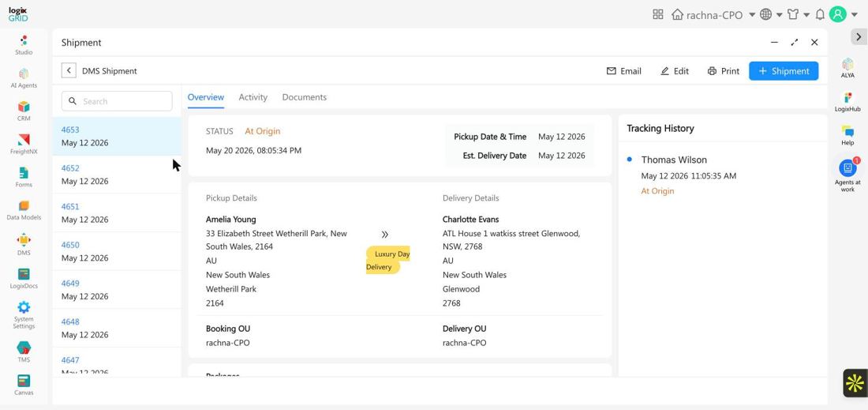
Task: Select shipment 4651 in the list
Action: click(x=117, y=213)
